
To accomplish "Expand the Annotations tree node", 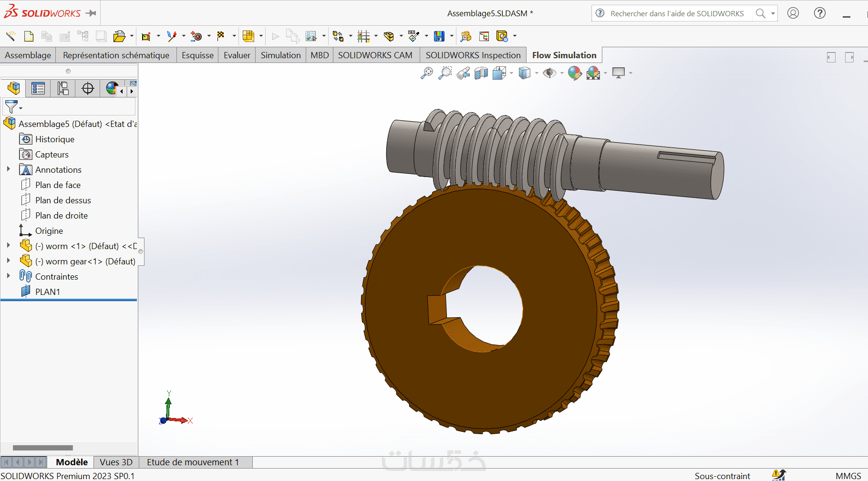I will click(x=8, y=169).
